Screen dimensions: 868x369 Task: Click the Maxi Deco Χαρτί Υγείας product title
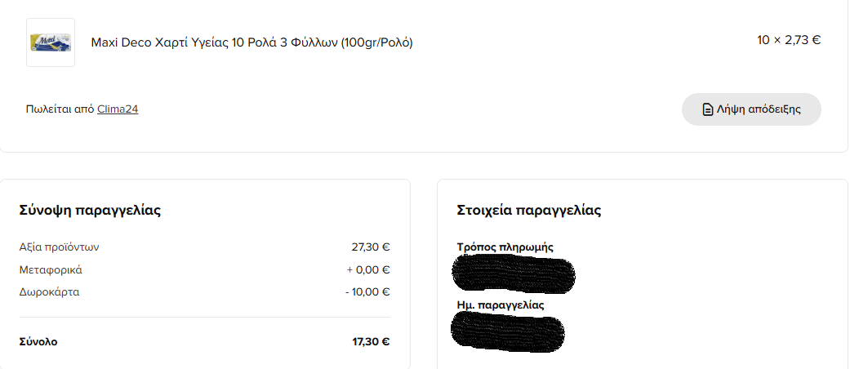[x=251, y=42]
